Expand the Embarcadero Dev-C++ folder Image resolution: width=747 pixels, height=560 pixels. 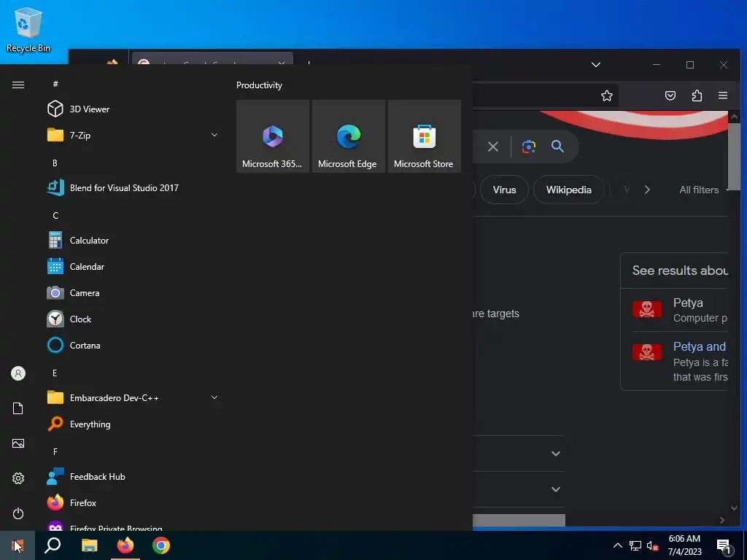[133, 397]
